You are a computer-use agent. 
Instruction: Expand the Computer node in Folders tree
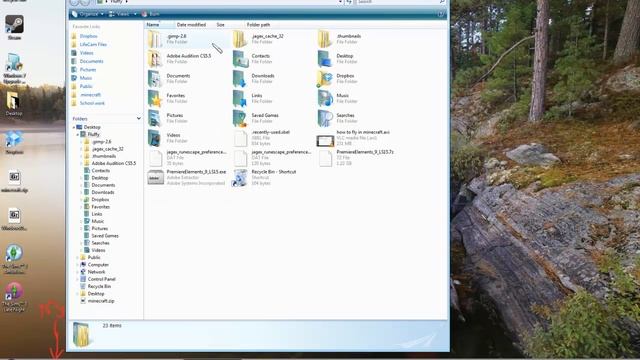click(x=78, y=265)
